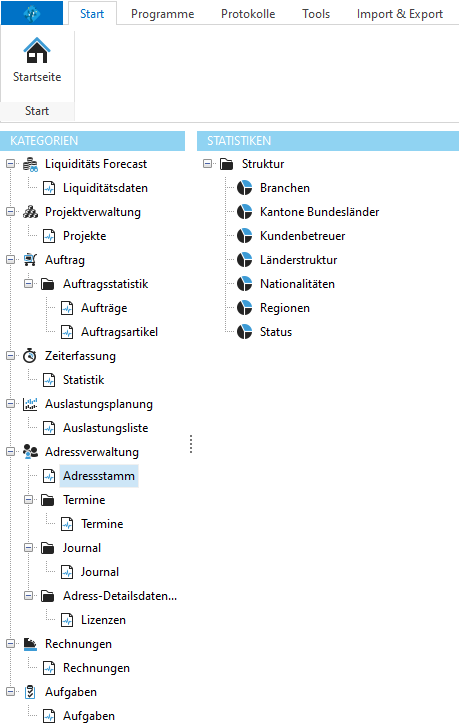Image resolution: width=459 pixels, height=728 pixels.
Task: Click the Auftragsstatistik folder icon
Action: coord(48,284)
